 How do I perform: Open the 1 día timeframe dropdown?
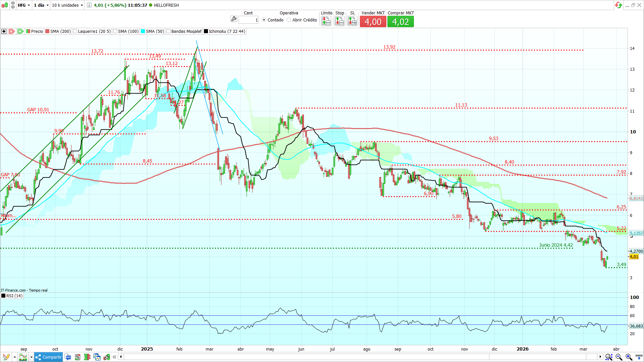click(41, 5)
